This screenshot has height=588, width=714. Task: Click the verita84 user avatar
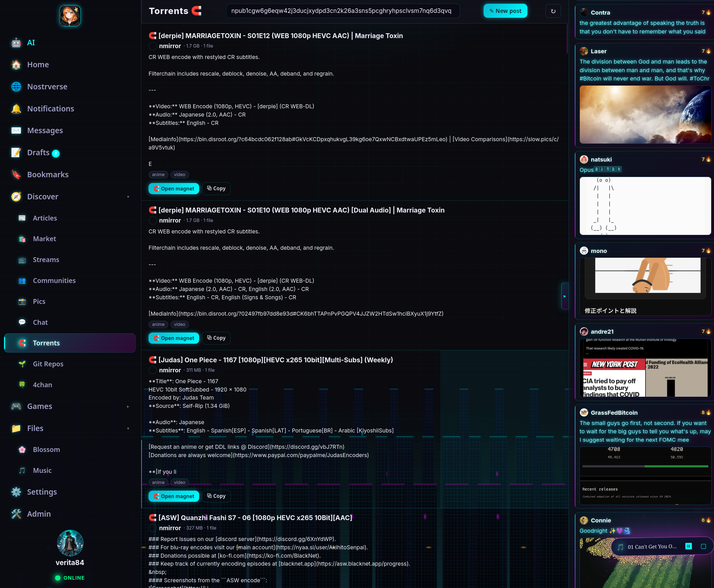(x=70, y=543)
